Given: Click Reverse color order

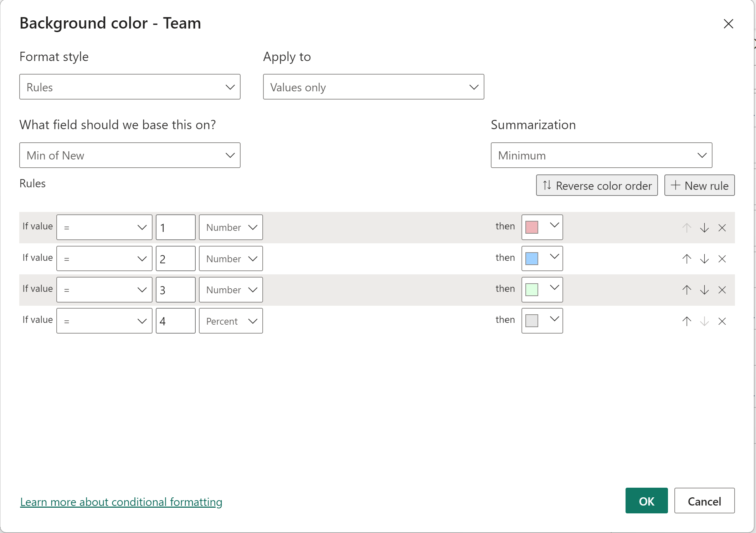Looking at the screenshot, I should [597, 185].
